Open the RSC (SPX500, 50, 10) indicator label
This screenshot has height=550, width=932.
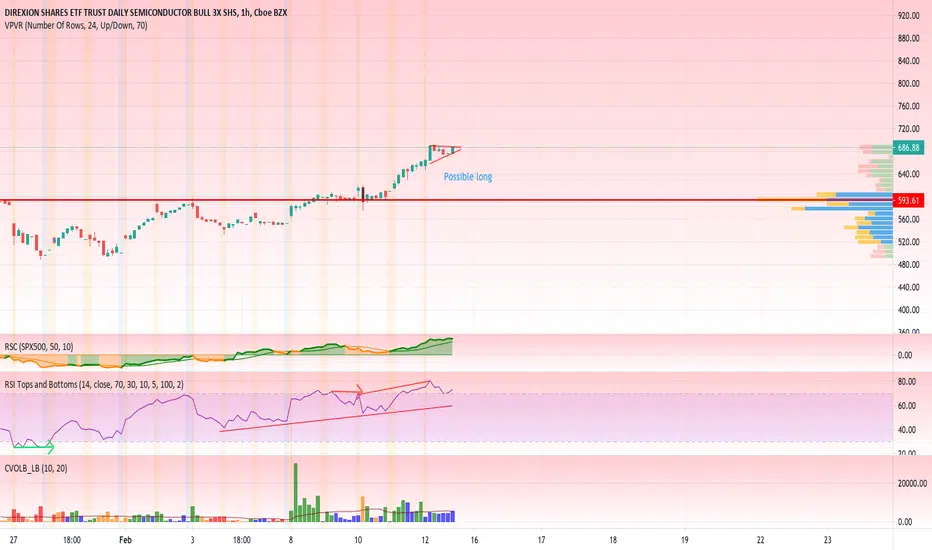39,347
